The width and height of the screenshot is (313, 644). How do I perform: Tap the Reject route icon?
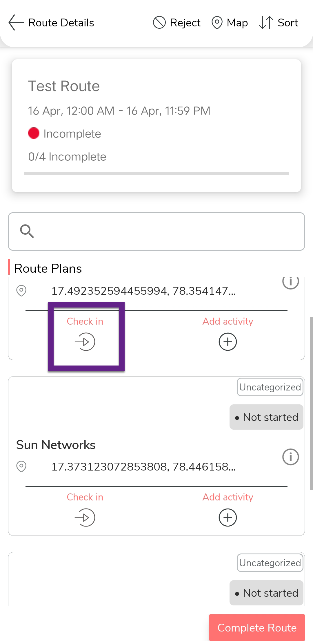pos(159,23)
